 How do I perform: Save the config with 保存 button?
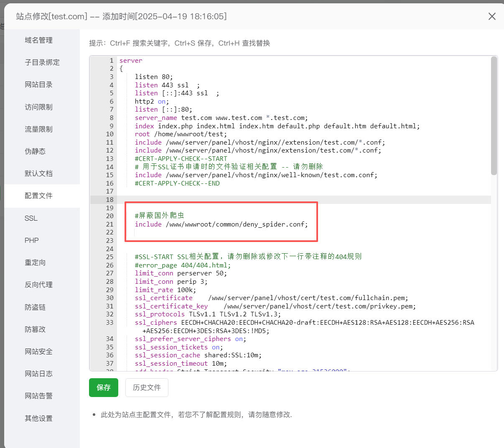(104, 387)
